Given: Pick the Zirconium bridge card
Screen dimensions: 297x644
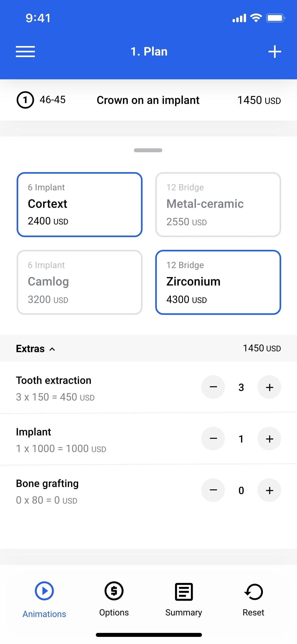Looking at the screenshot, I should coord(218,282).
